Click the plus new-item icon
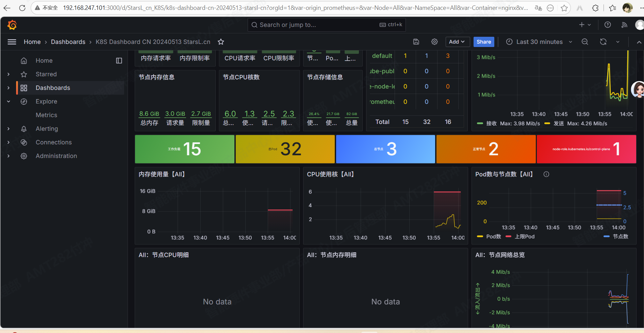Image resolution: width=644 pixels, height=333 pixels. [582, 25]
